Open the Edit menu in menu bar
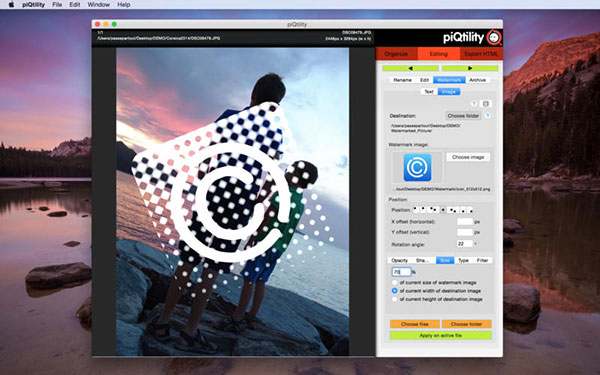Screen dimensions: 600x375 pos(75,5)
